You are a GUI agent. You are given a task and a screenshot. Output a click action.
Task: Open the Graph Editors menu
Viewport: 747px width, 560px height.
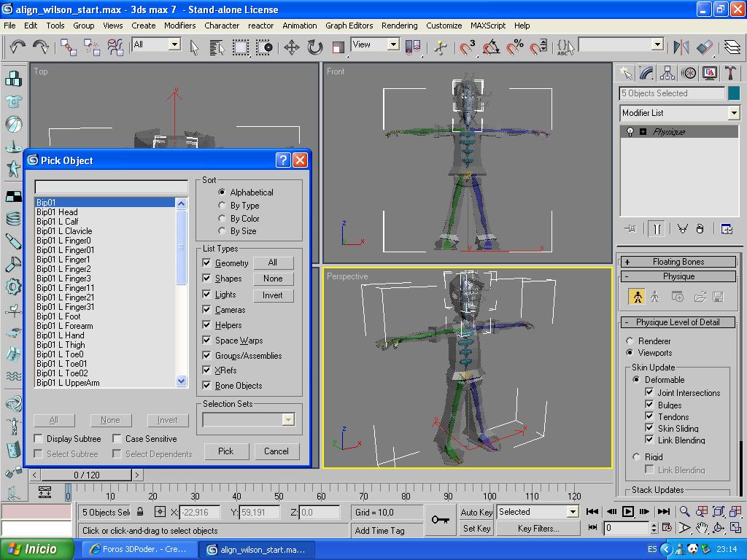(x=349, y=26)
